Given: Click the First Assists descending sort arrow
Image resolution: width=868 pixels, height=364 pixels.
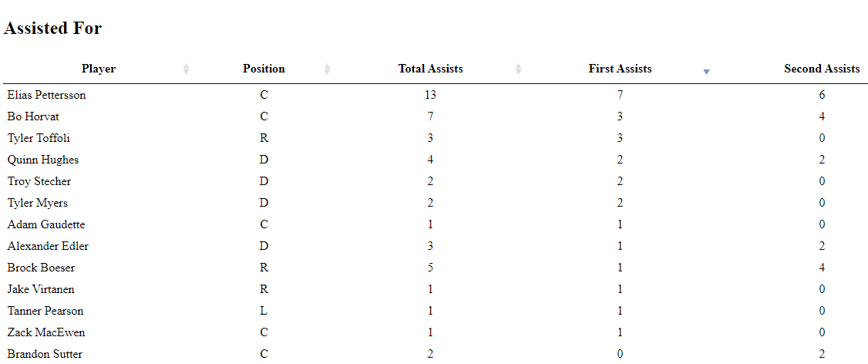Looking at the screenshot, I should tap(706, 72).
